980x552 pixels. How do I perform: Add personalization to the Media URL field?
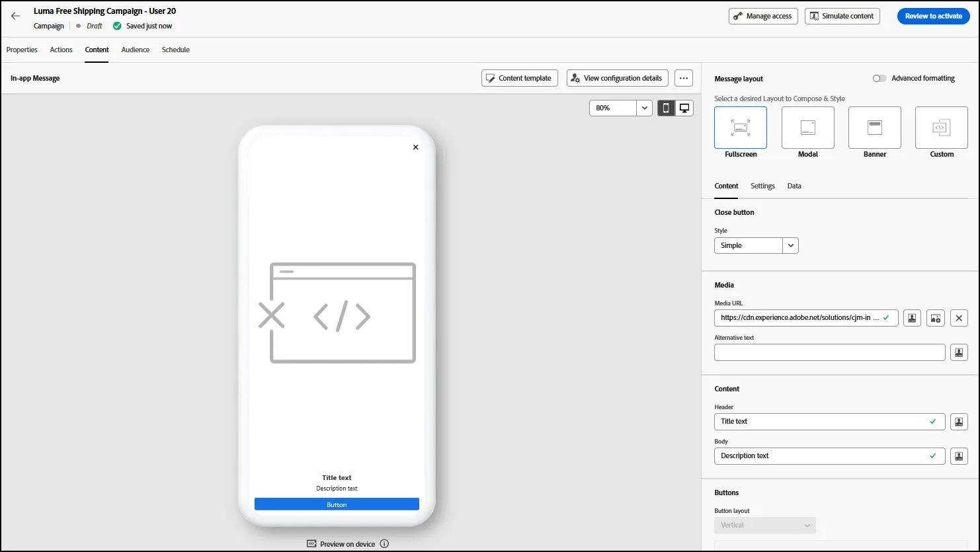click(912, 318)
